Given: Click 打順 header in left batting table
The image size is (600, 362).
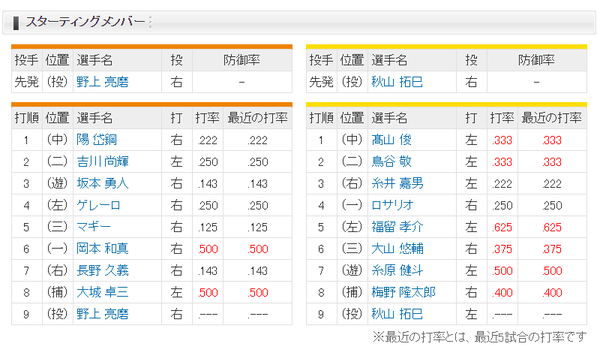Looking at the screenshot, I should tap(26, 118).
